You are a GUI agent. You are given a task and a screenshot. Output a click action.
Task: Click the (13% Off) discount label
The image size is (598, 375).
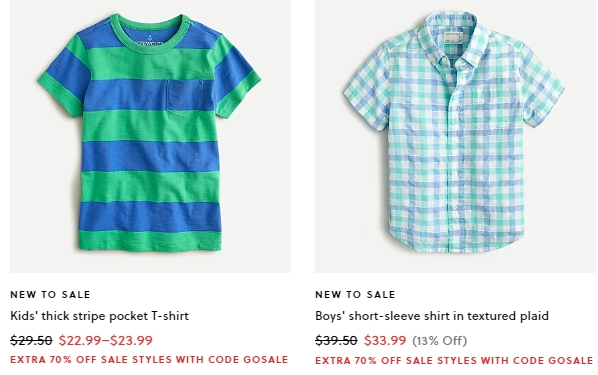pos(439,340)
